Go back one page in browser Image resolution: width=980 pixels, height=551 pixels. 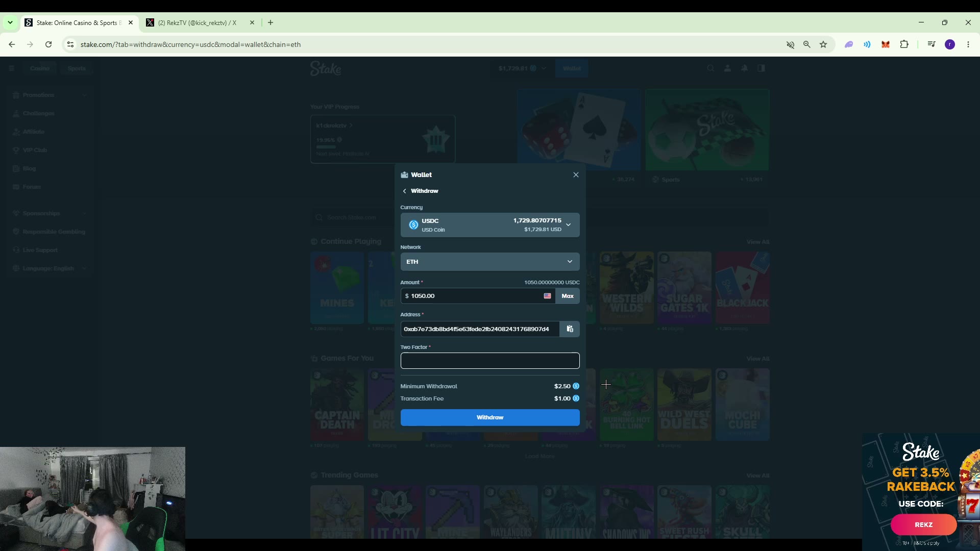point(12,44)
